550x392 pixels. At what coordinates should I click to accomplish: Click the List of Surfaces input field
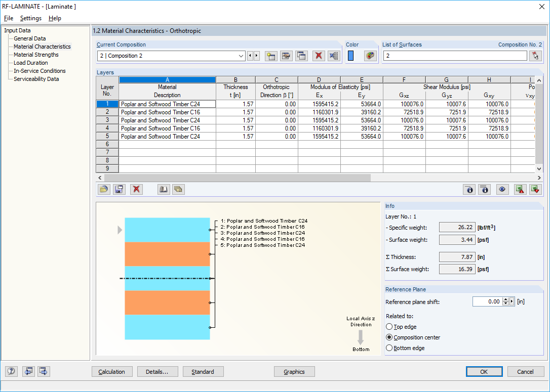(455, 56)
